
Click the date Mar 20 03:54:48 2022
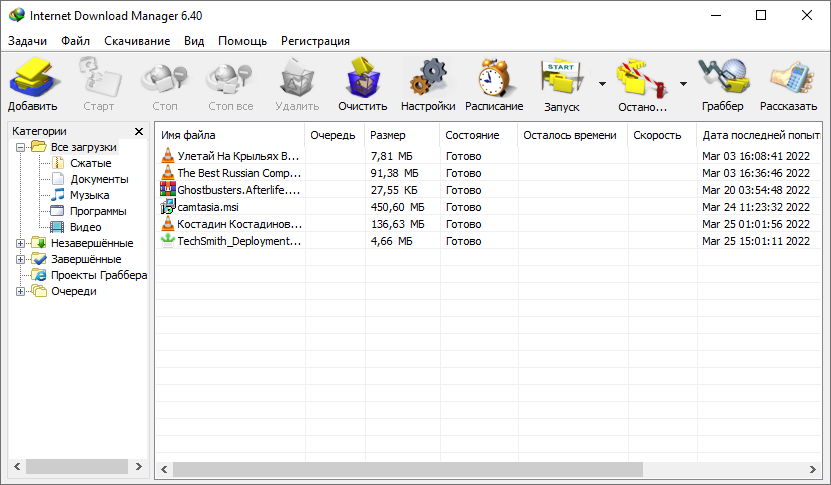click(756, 190)
